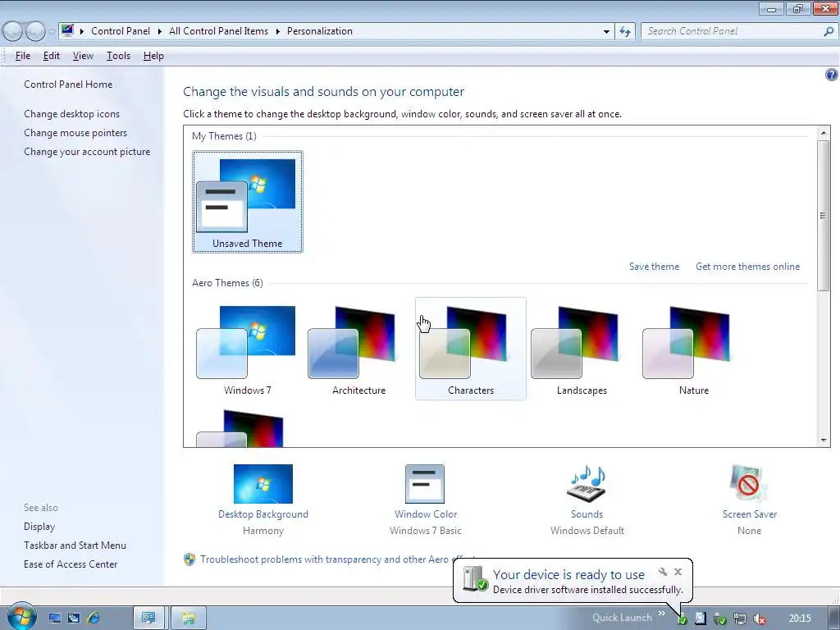This screenshot has height=630, width=840.
Task: Click the muted volume tray icon
Action: pyautogui.click(x=759, y=619)
